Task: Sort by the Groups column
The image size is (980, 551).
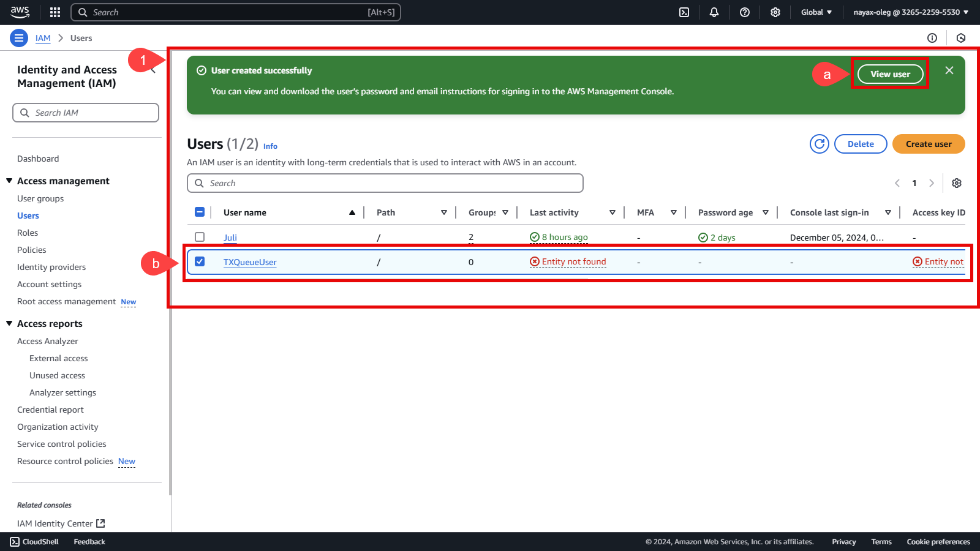Action: (x=505, y=212)
